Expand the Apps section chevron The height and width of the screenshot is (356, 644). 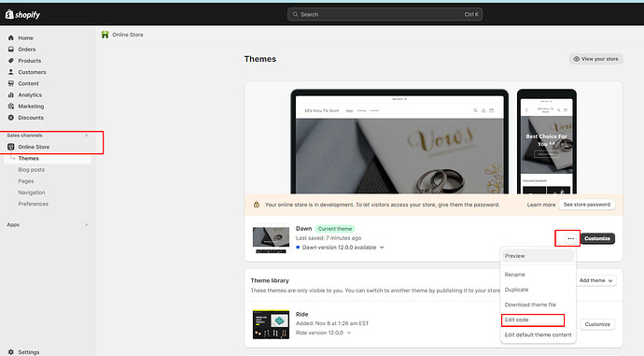click(x=86, y=225)
